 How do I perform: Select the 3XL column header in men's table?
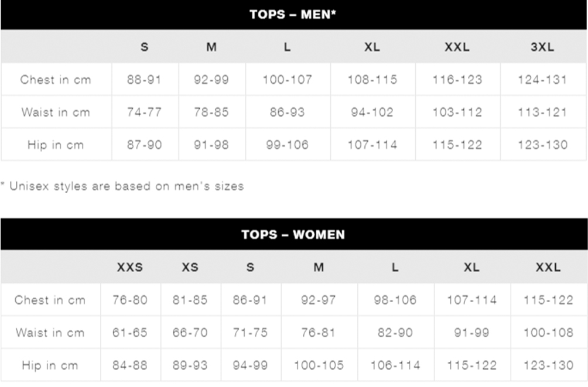(542, 47)
